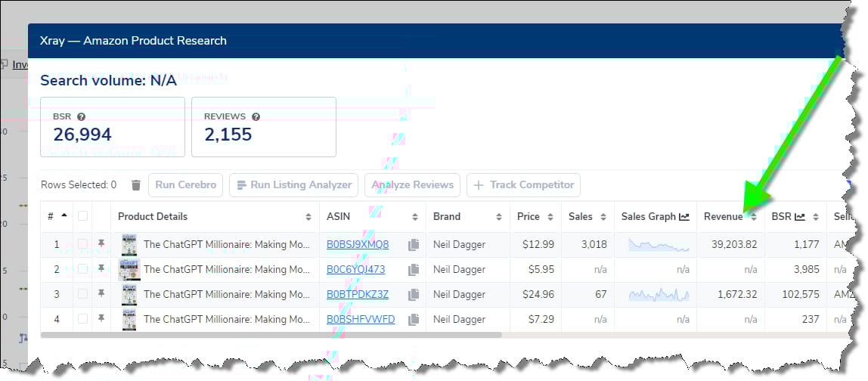Click price cell $24.96
Viewport: 868px width, 381px height.
point(538,295)
